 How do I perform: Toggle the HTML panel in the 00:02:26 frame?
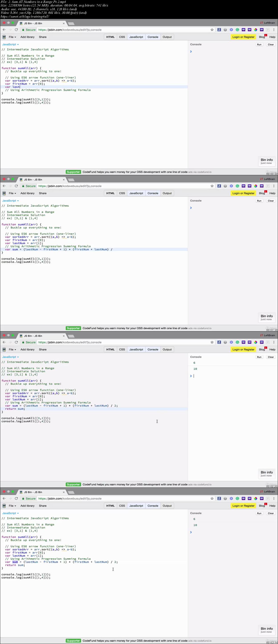point(110,350)
